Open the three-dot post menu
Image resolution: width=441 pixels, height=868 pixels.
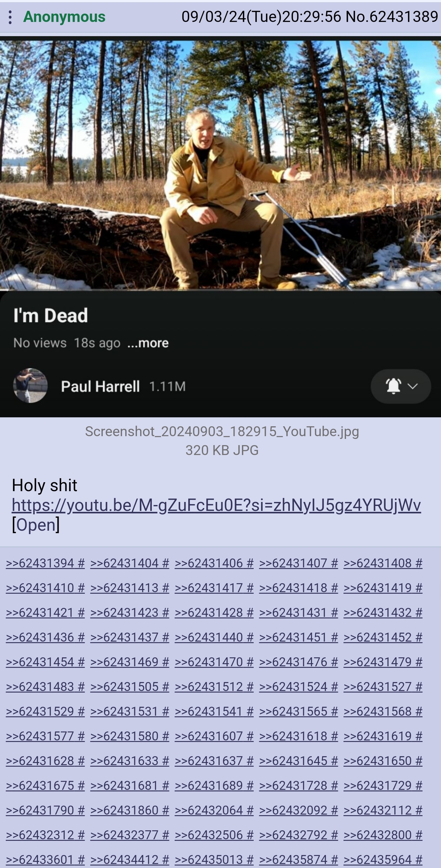10,17
